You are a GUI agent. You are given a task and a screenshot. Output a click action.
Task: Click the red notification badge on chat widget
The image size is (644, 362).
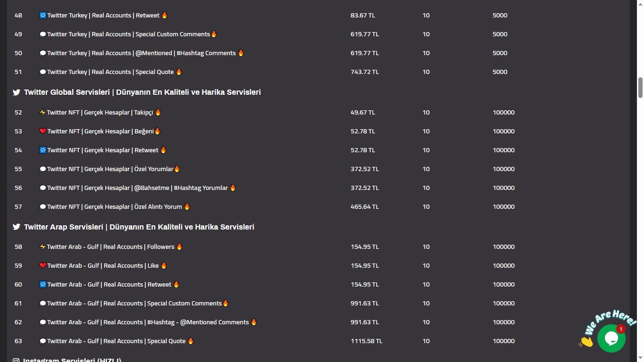[621, 329]
